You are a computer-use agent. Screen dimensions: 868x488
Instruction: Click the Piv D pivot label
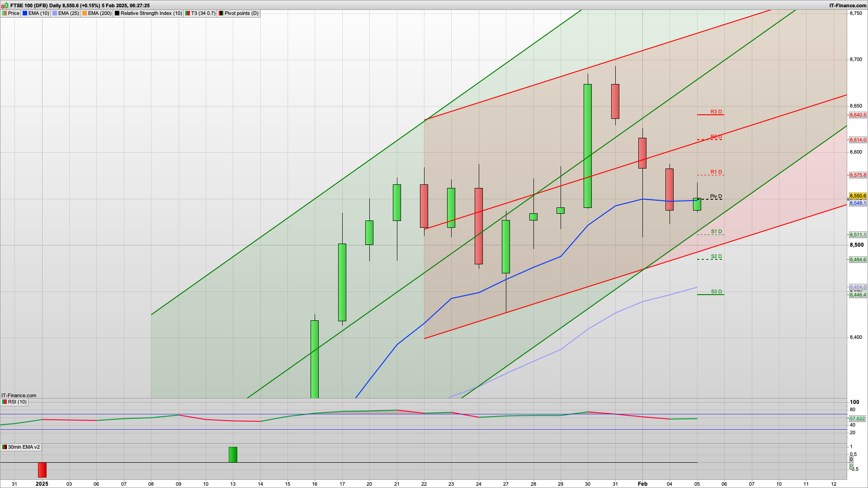coord(716,196)
